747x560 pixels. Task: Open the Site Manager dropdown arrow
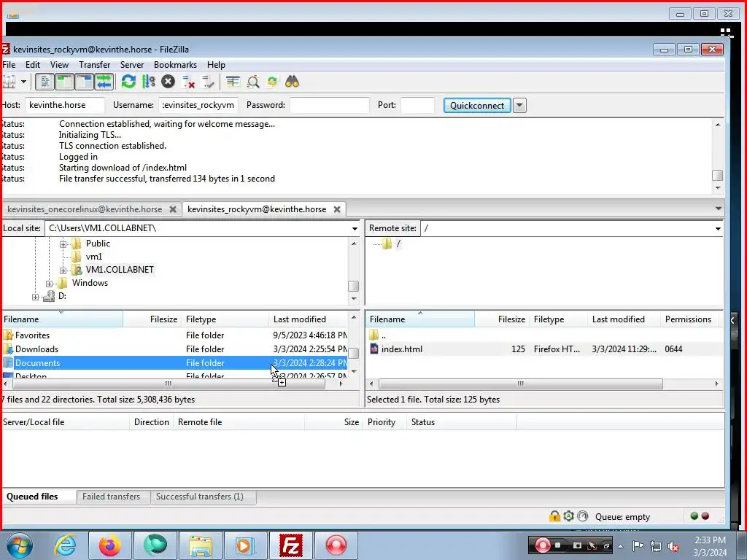23,82
